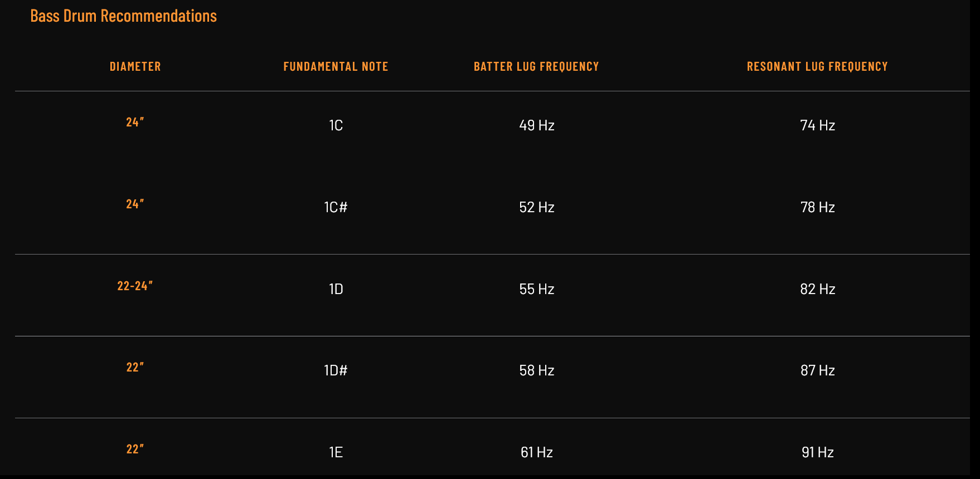The height and width of the screenshot is (479, 980).
Task: Click the 82 Hz resonant frequency value
Action: click(818, 289)
